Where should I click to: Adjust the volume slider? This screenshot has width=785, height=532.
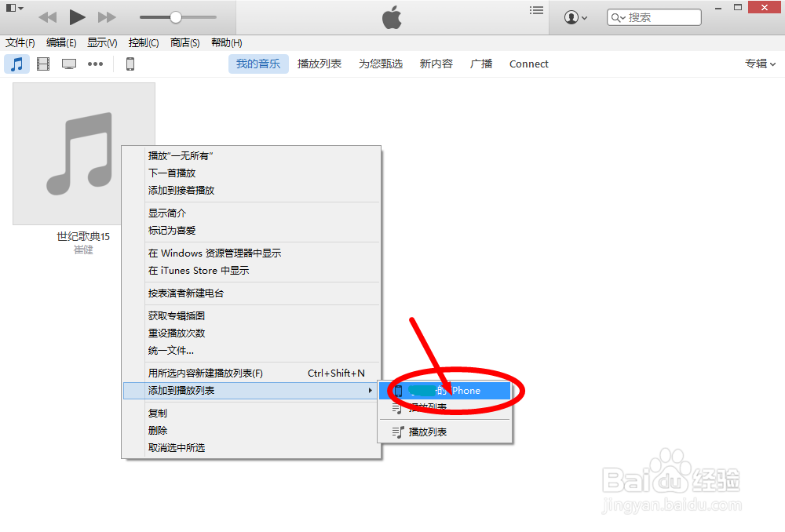(174, 16)
